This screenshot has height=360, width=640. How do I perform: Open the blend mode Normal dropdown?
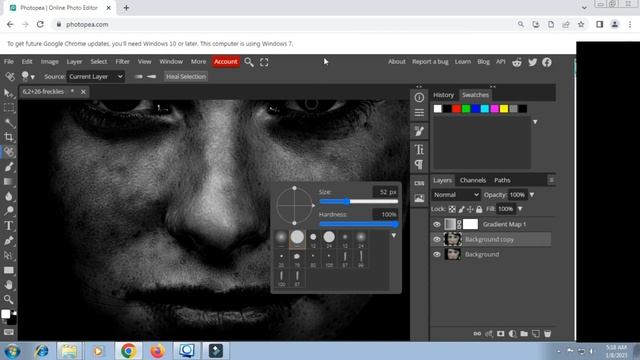tap(456, 195)
